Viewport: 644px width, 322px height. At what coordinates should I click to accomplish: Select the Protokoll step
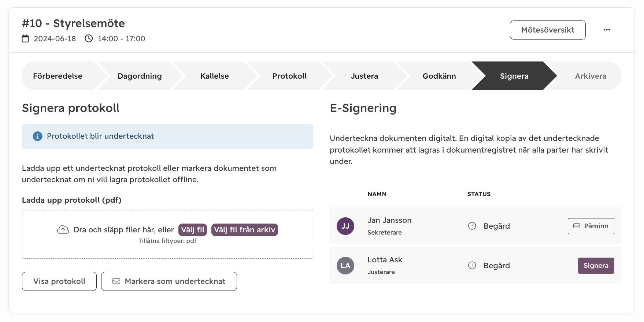click(x=289, y=76)
